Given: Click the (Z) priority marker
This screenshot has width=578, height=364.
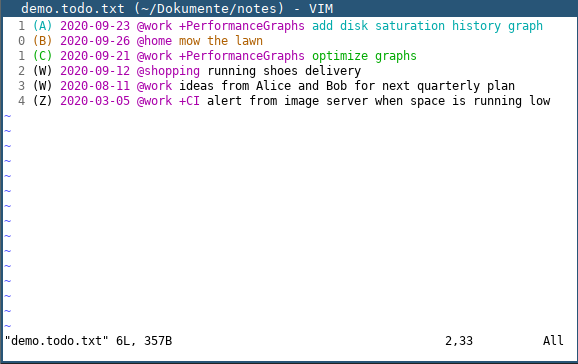Looking at the screenshot, I should (x=42, y=101).
